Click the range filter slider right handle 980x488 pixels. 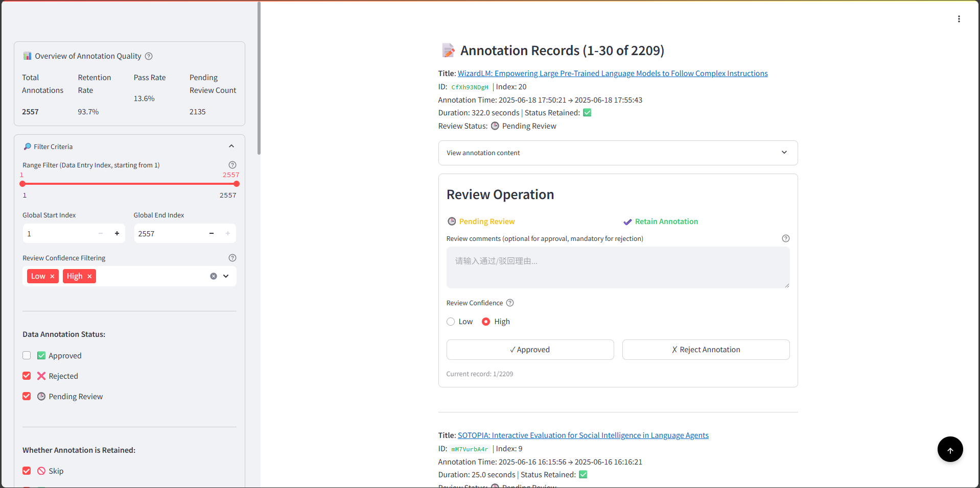237,184
